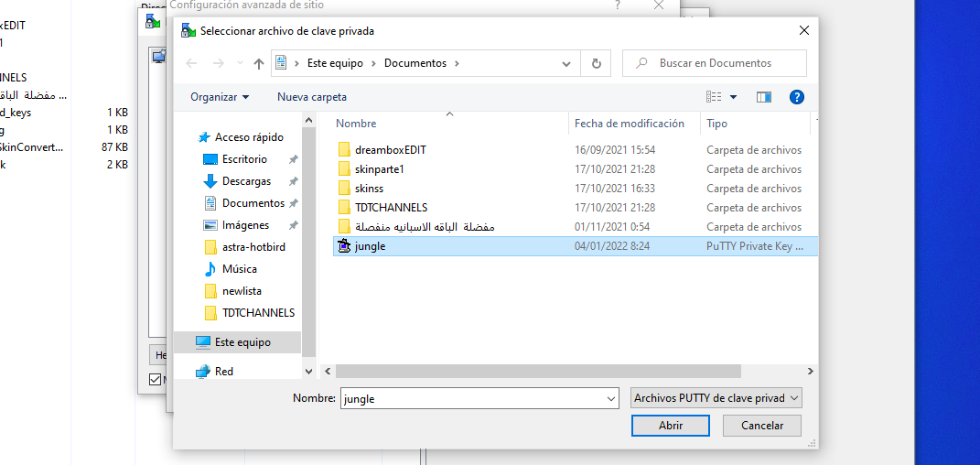Screen dimensions: 980x465
Task: Select the jungle PuTTY key file
Action: (371, 246)
